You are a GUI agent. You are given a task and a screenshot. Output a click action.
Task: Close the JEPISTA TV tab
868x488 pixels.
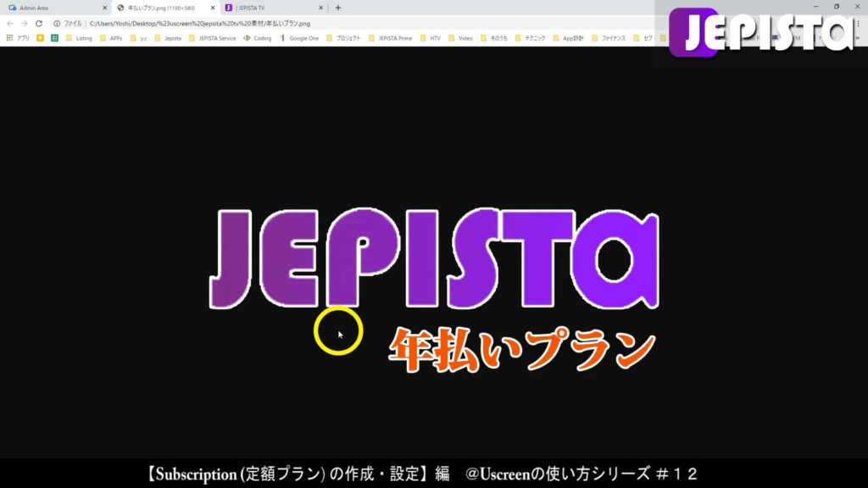(x=320, y=8)
